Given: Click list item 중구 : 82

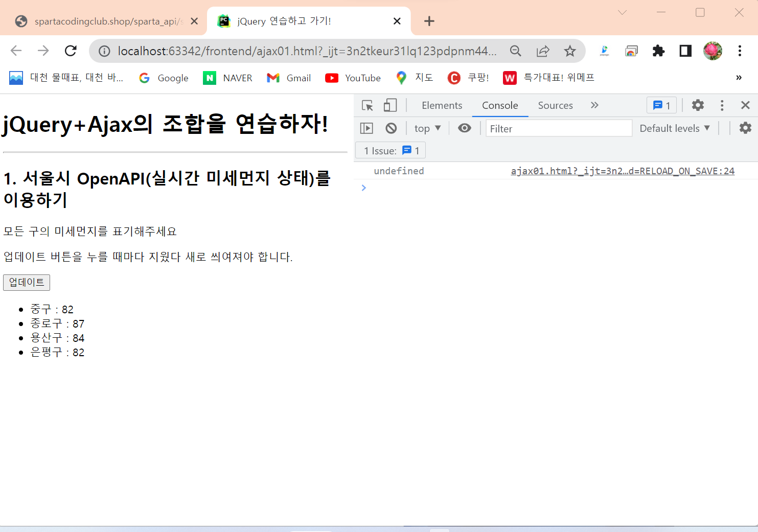Looking at the screenshot, I should (52, 309).
